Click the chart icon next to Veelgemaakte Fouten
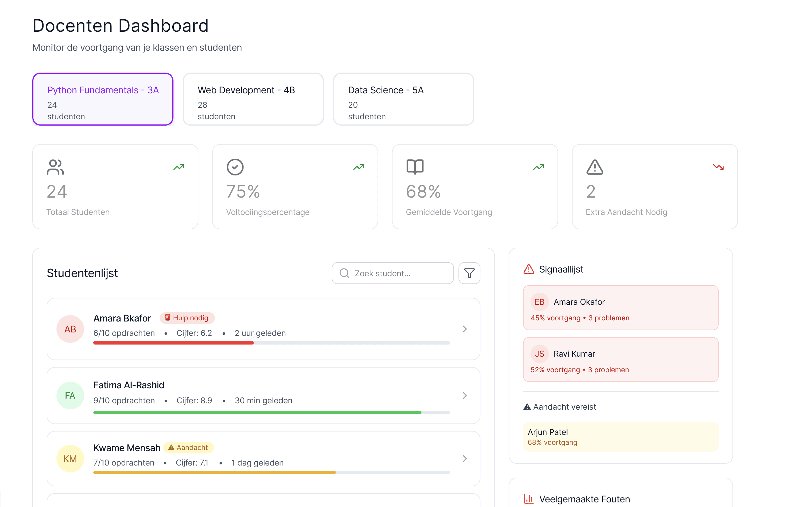812x507 pixels. pyautogui.click(x=528, y=499)
